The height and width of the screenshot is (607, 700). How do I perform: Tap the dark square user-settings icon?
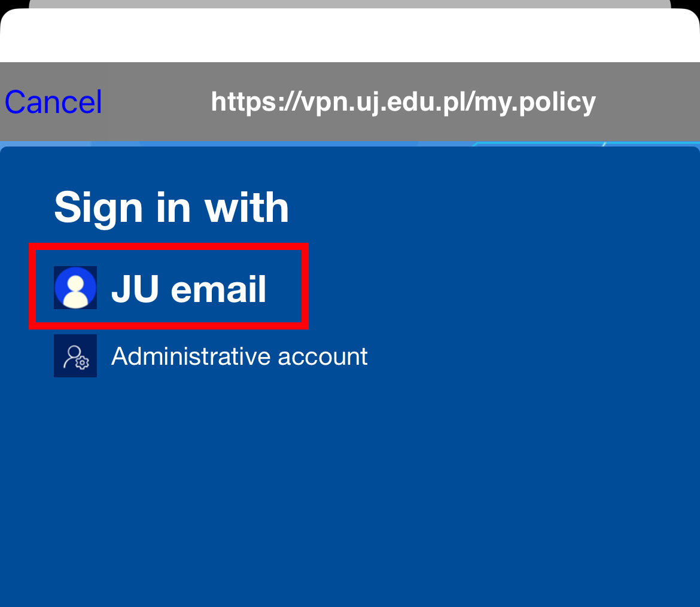click(75, 356)
